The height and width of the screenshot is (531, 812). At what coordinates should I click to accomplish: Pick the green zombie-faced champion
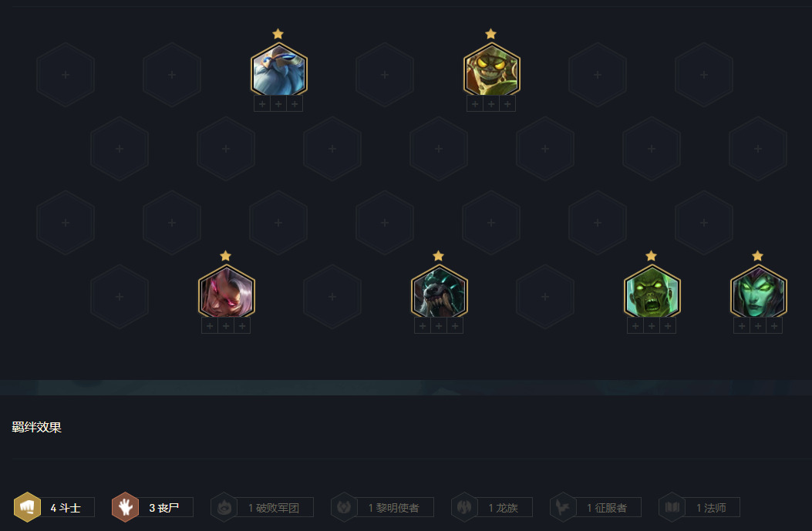coord(652,292)
